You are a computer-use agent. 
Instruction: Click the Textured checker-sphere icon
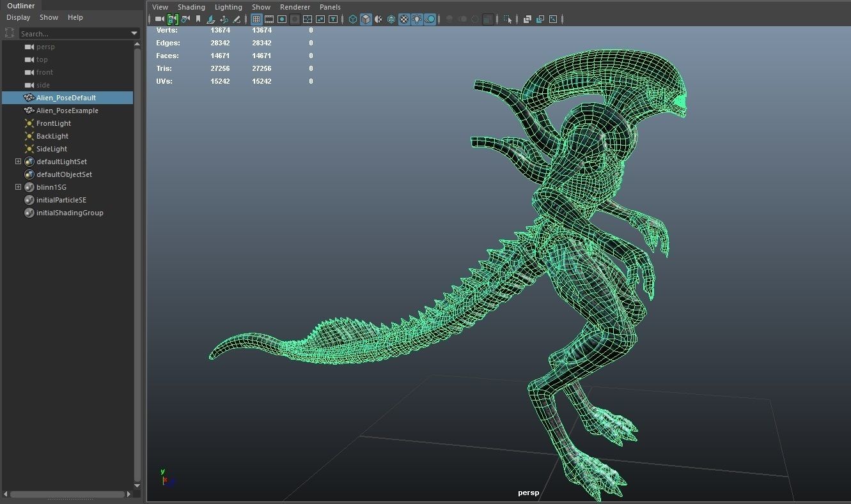(x=404, y=19)
